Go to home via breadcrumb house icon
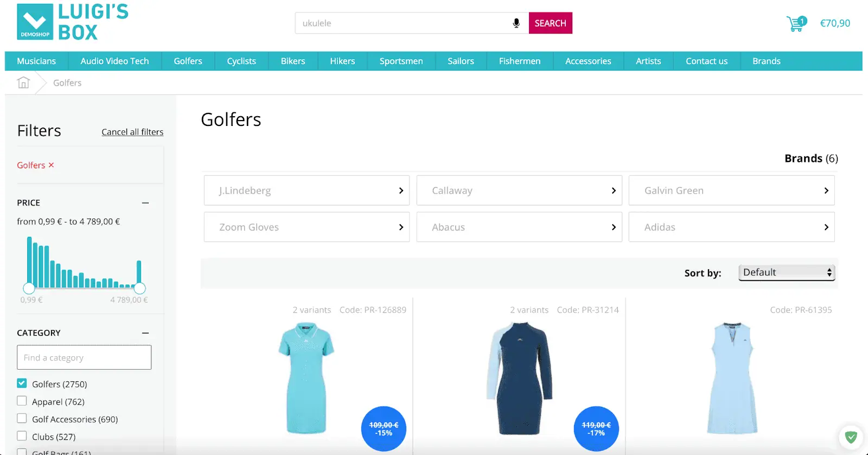 tap(23, 83)
